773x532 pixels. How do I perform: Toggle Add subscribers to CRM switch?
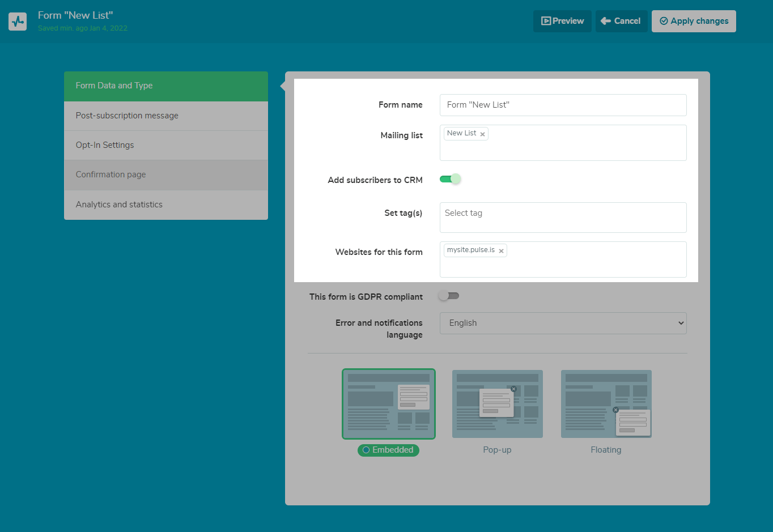click(x=451, y=180)
